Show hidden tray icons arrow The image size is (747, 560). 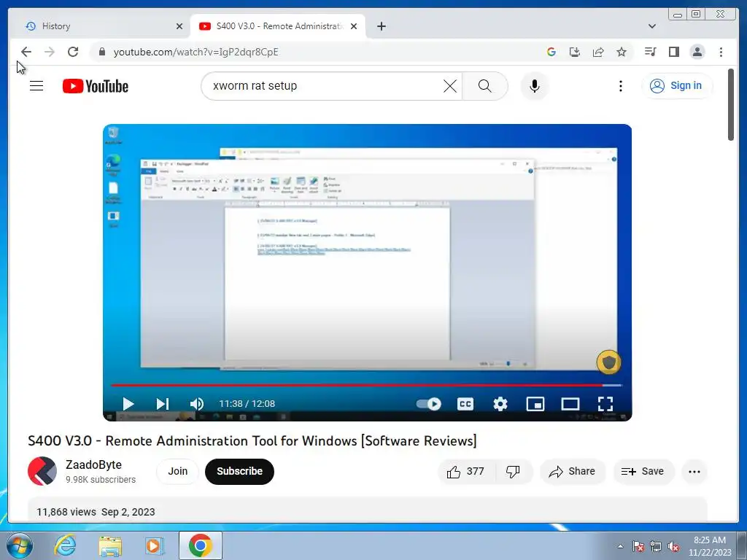[620, 546]
